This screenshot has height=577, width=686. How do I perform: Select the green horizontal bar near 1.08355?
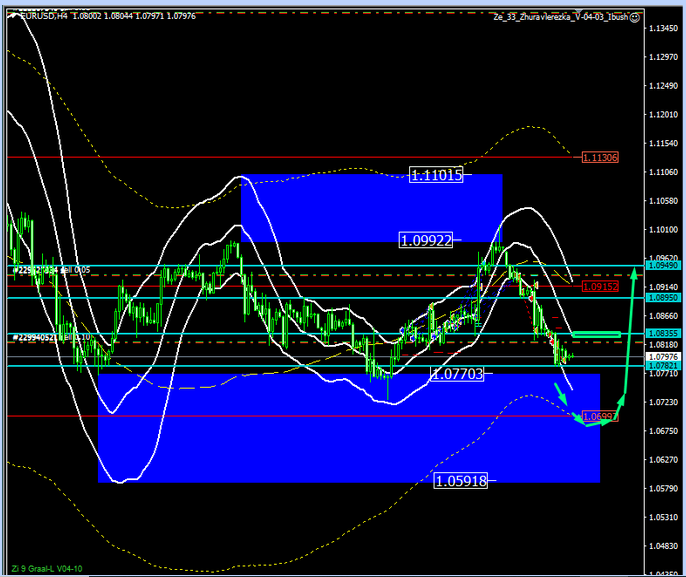tap(597, 333)
